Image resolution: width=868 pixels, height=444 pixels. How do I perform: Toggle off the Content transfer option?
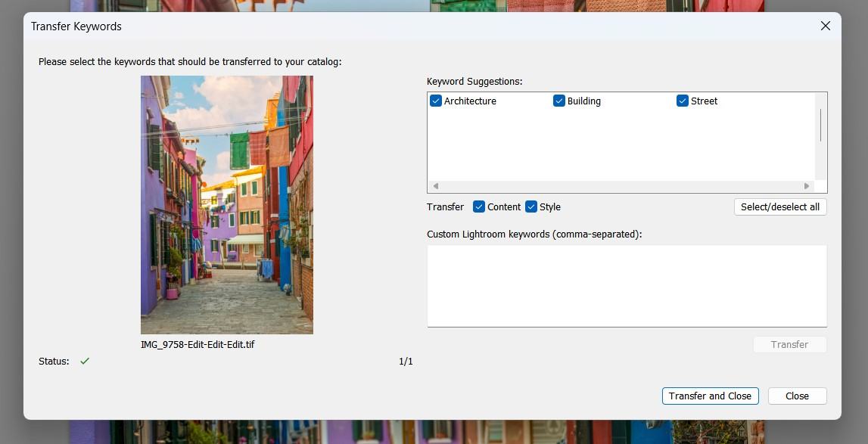[x=479, y=206]
